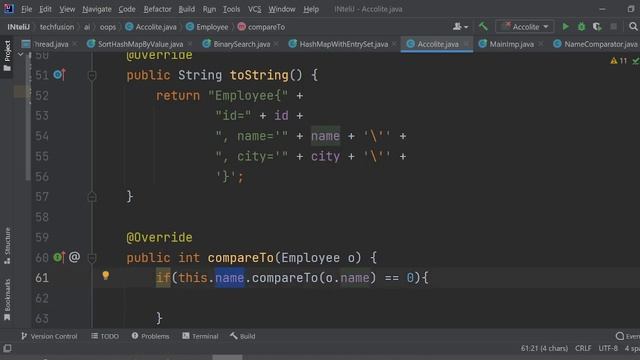Open Terminal tool window

click(x=200, y=336)
